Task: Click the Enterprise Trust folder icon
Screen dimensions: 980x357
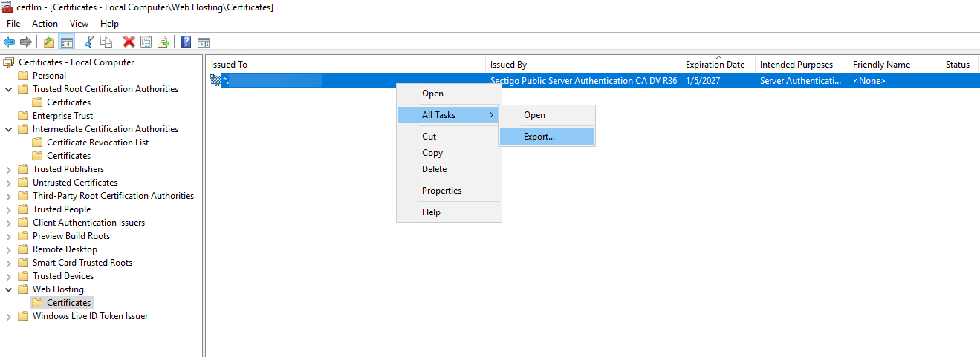Action: tap(23, 116)
